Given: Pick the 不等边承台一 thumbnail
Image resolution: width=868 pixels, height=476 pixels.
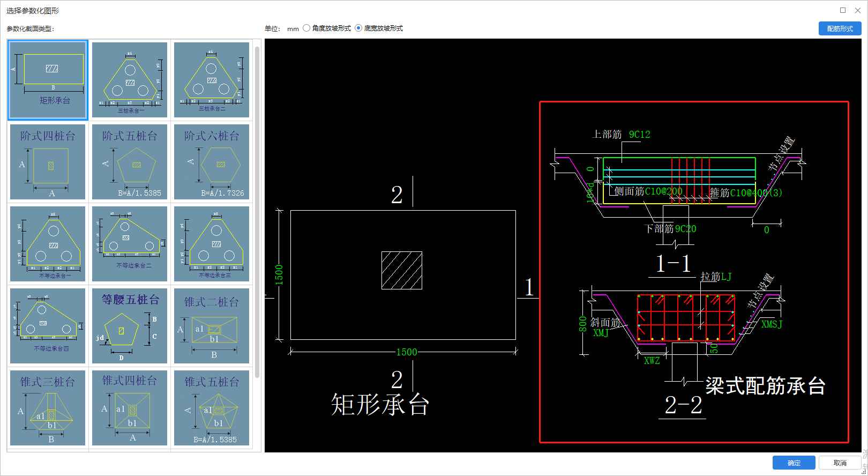Looking at the screenshot, I should click(x=48, y=244).
